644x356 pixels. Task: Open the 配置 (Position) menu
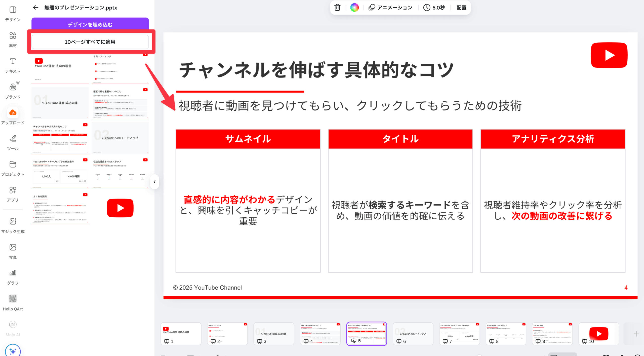coord(461,7)
